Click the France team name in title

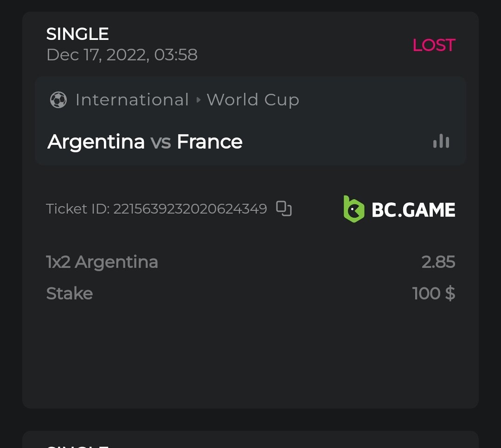(x=210, y=141)
